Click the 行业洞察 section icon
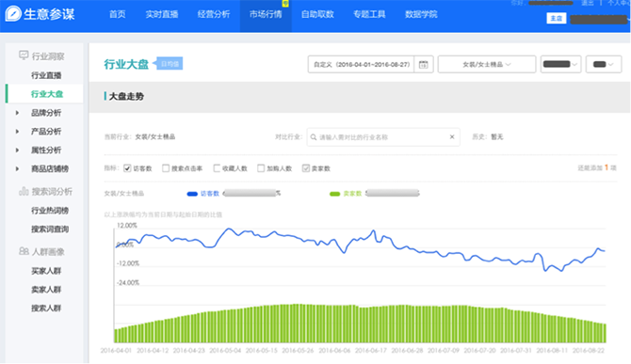Image resolution: width=631 pixels, height=364 pixels. point(24,55)
